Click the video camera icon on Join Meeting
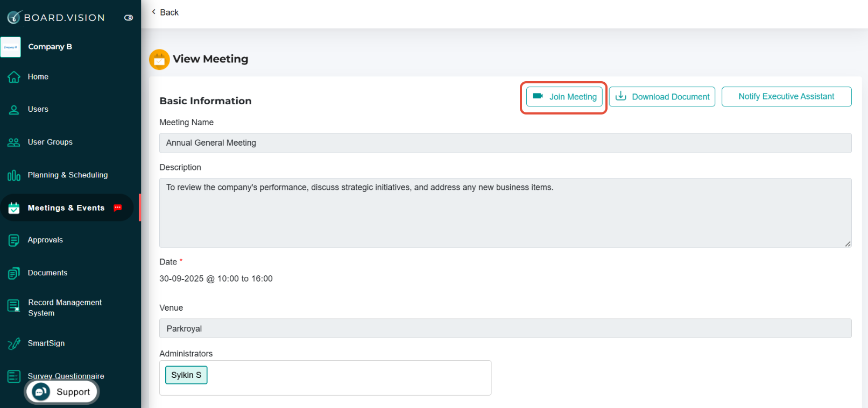Image resolution: width=868 pixels, height=408 pixels. (538, 96)
